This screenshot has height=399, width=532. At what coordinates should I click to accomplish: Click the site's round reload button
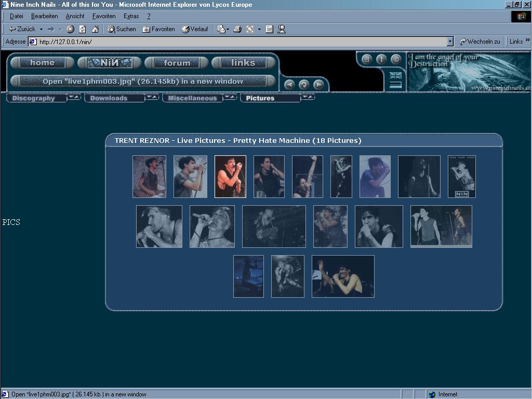304,85
